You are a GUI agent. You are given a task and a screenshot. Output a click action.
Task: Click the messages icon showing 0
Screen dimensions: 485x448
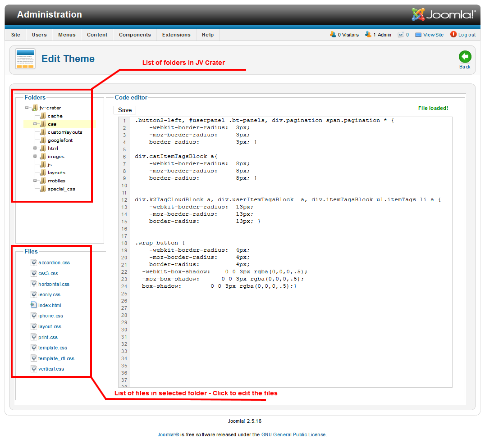401,35
